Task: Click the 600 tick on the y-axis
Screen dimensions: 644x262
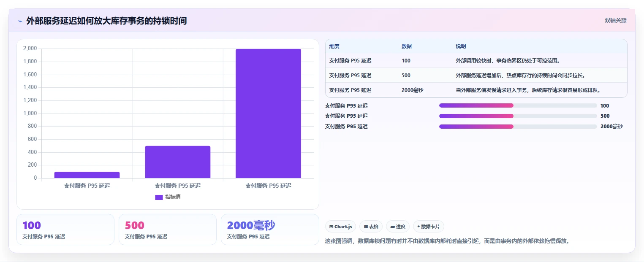Action: [x=33, y=139]
